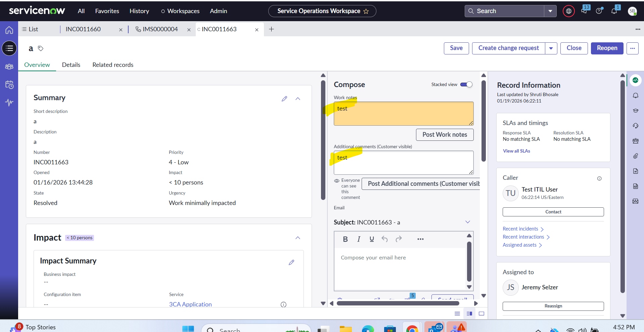Open attachments paperclip in right sidebar
The image size is (644, 332).
point(636,156)
